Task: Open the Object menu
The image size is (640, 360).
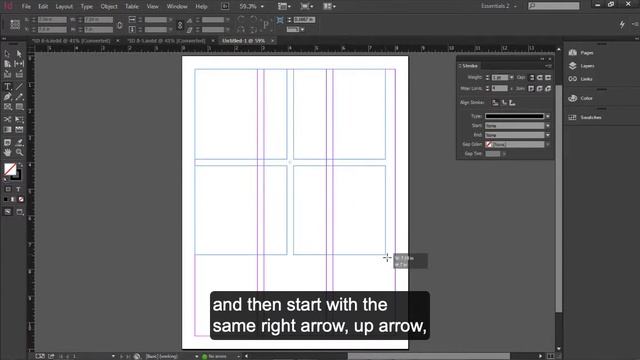Action: [109, 7]
